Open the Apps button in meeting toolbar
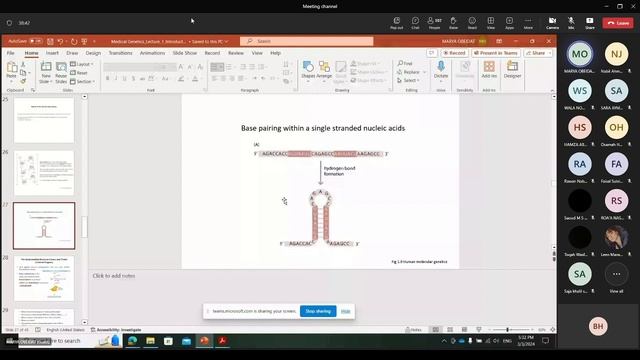Screen dimensions: 640x360 pos(509,23)
